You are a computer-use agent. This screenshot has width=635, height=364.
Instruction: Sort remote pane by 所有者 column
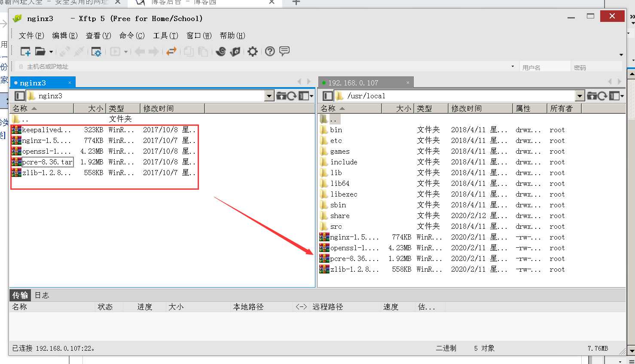click(x=564, y=108)
